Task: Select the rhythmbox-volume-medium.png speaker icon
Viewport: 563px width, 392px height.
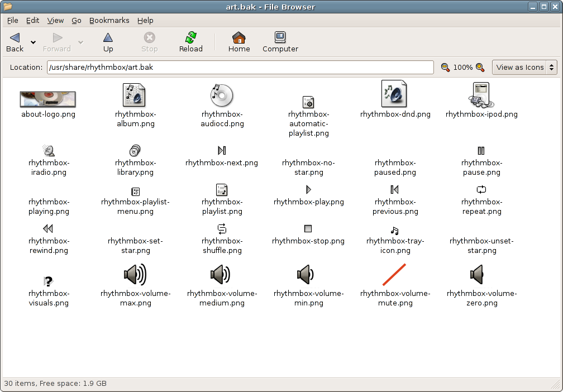Action: [220, 275]
